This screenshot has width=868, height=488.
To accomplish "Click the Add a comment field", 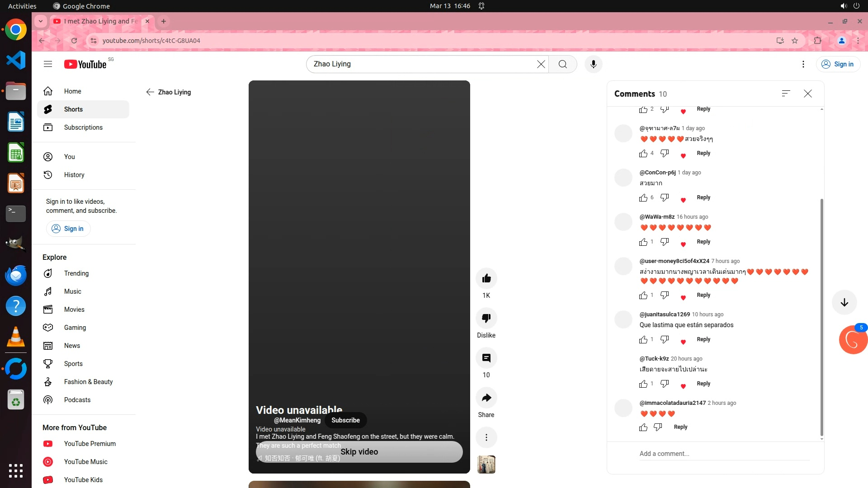I will click(x=723, y=454).
